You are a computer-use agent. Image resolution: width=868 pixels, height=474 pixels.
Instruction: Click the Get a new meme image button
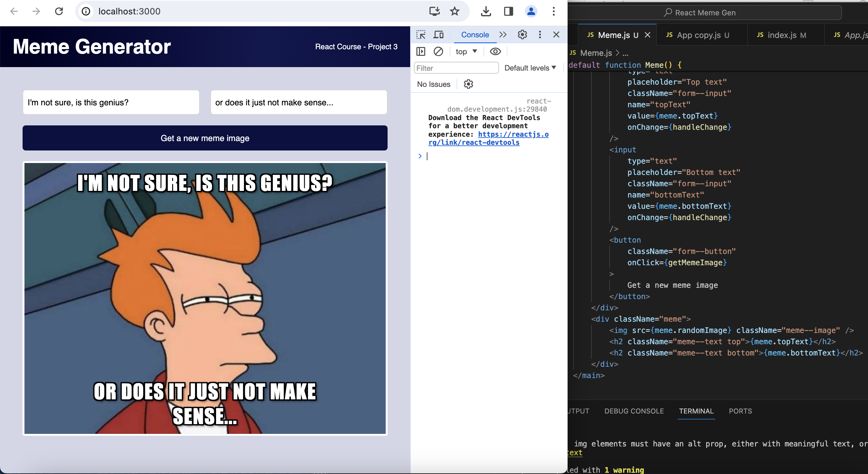[205, 138]
